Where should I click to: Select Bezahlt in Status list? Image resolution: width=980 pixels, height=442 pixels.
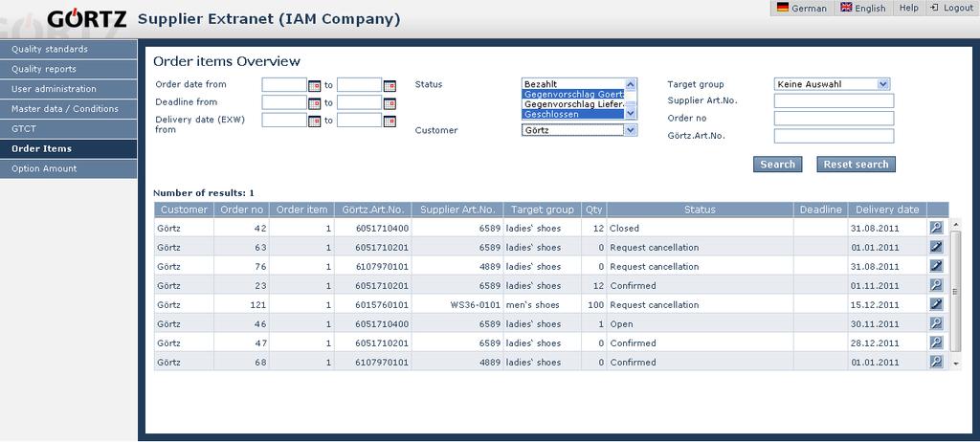(573, 84)
